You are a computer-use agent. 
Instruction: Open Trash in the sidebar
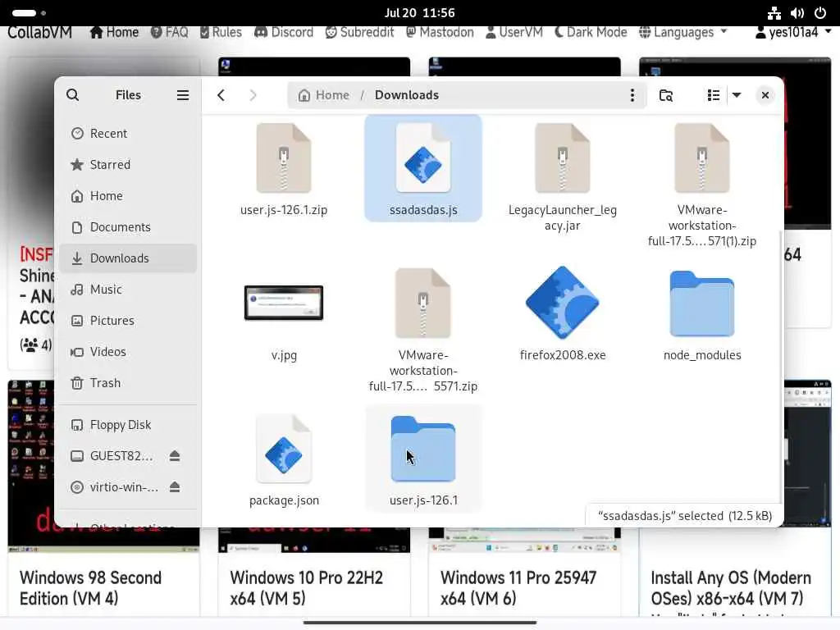click(128, 382)
